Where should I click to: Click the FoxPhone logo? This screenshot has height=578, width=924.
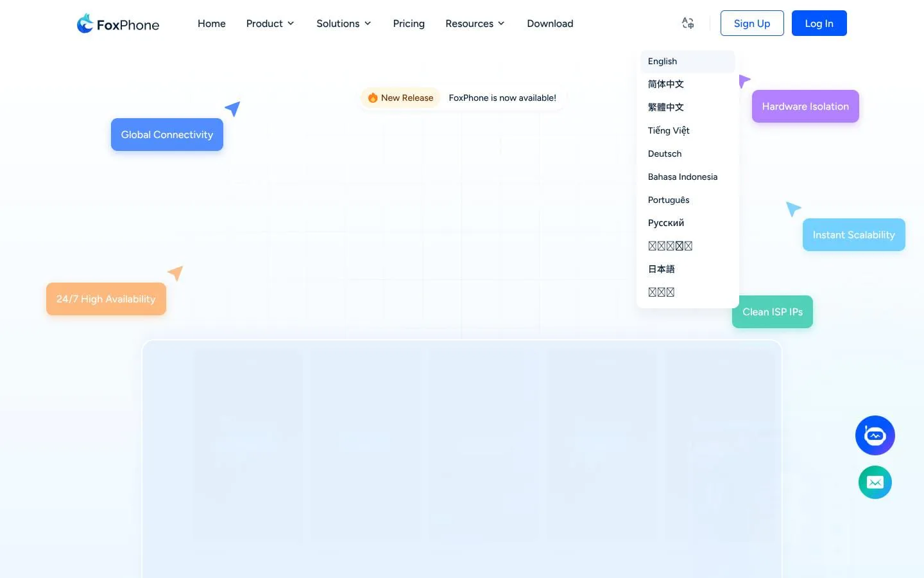pyautogui.click(x=118, y=24)
